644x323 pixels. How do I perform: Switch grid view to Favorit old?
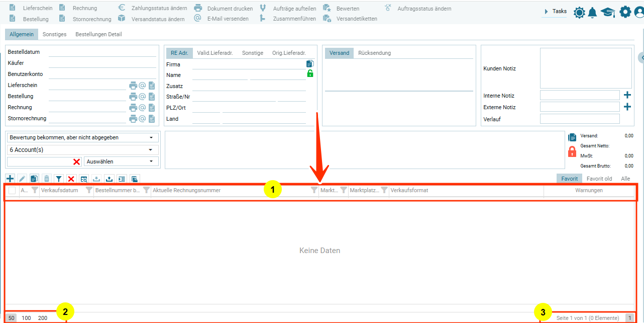599,179
